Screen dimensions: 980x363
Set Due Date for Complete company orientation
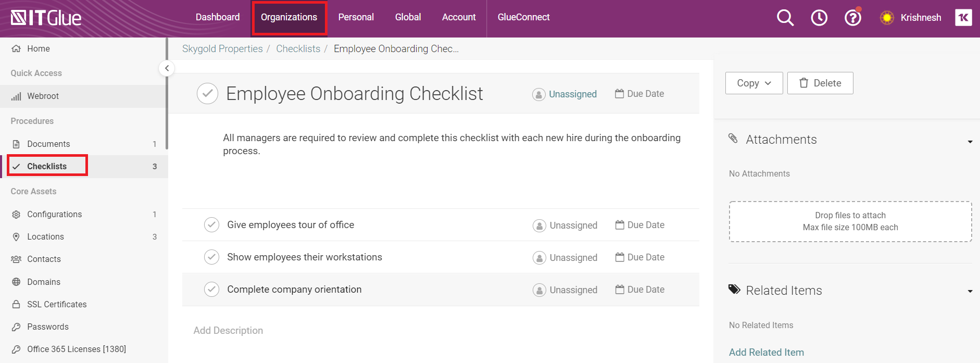click(x=640, y=290)
